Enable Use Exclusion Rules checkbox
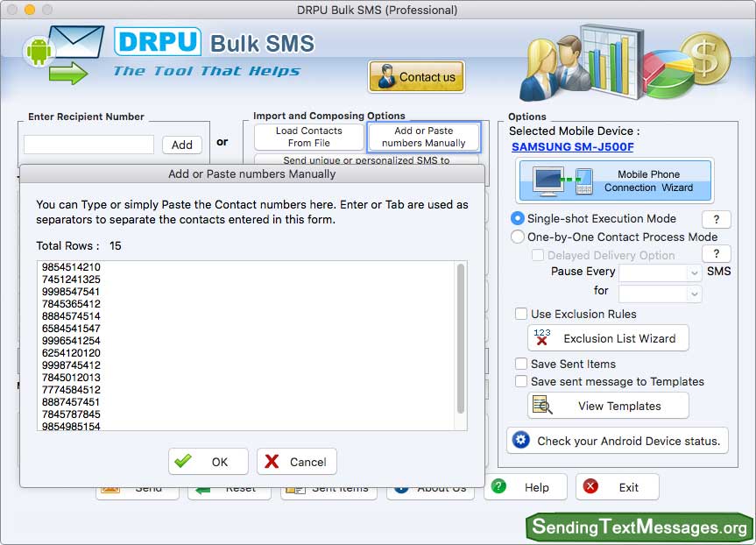The width and height of the screenshot is (756, 545). (521, 314)
